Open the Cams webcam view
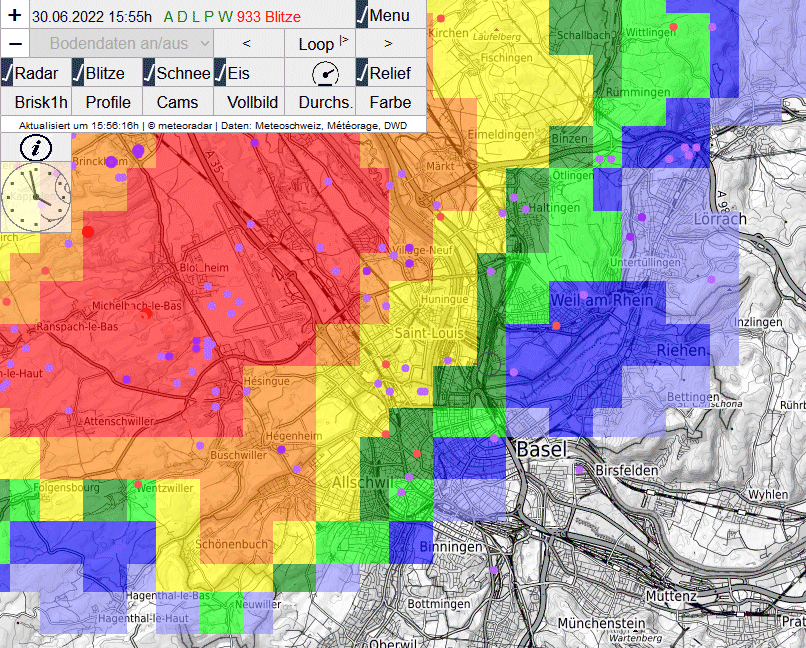 (x=178, y=102)
